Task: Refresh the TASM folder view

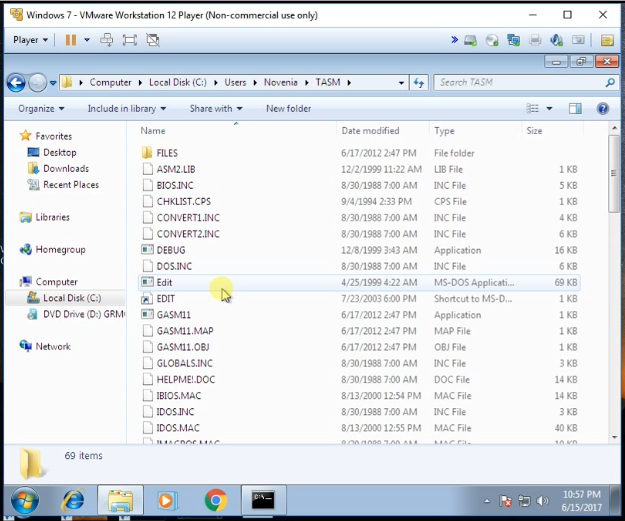Action: [x=419, y=83]
